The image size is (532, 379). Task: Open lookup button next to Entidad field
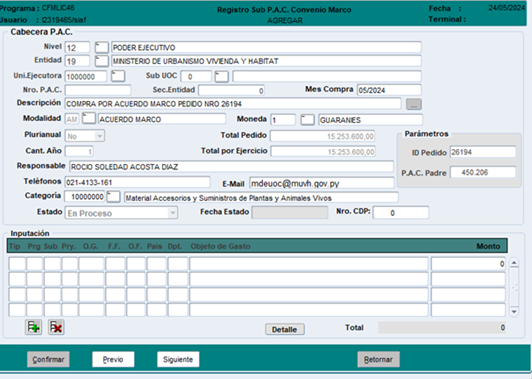point(101,61)
